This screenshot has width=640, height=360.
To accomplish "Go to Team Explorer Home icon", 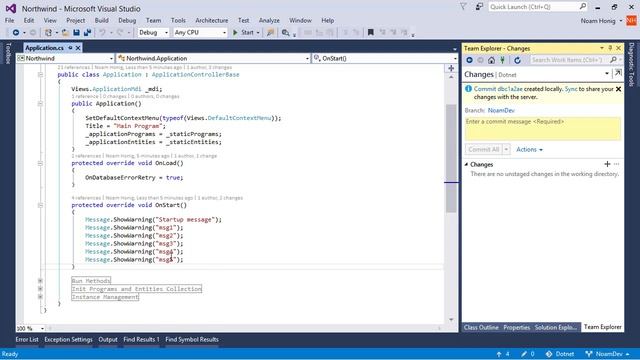I will 491,60.
